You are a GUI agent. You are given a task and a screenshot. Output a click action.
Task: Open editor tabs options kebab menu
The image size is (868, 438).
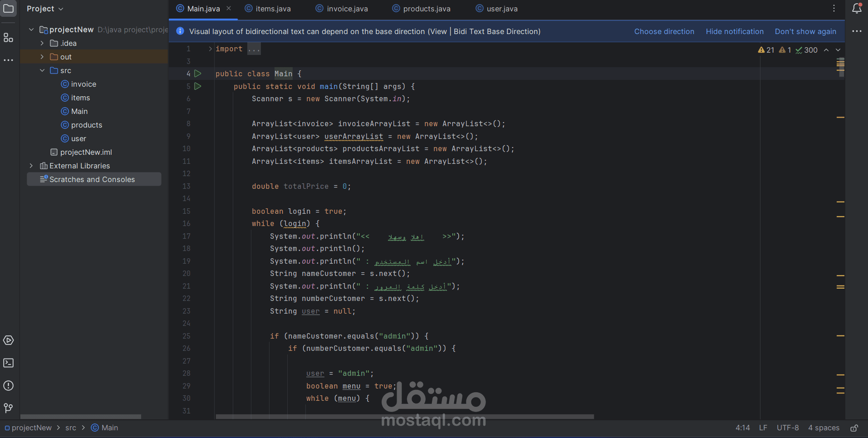click(834, 8)
